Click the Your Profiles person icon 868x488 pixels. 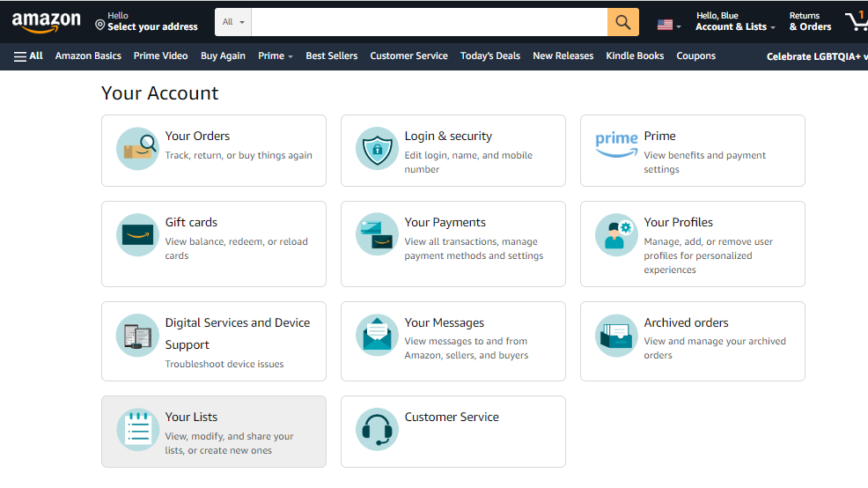pos(616,235)
